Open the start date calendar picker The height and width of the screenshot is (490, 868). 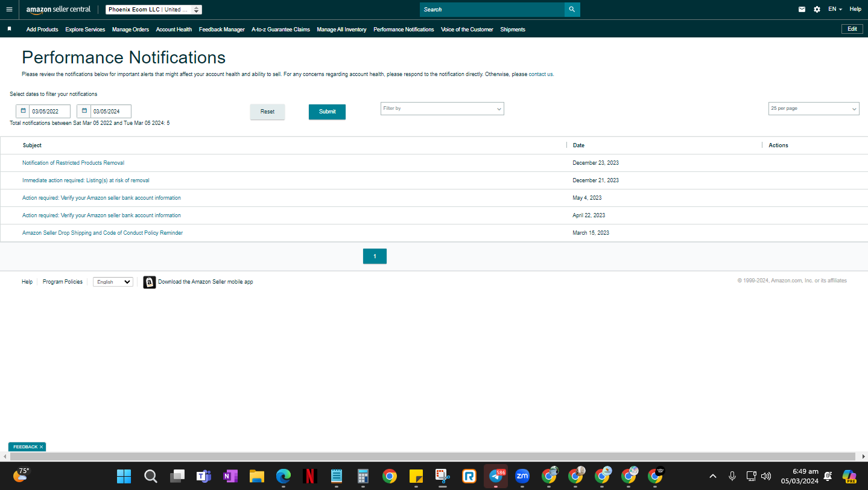pyautogui.click(x=23, y=111)
